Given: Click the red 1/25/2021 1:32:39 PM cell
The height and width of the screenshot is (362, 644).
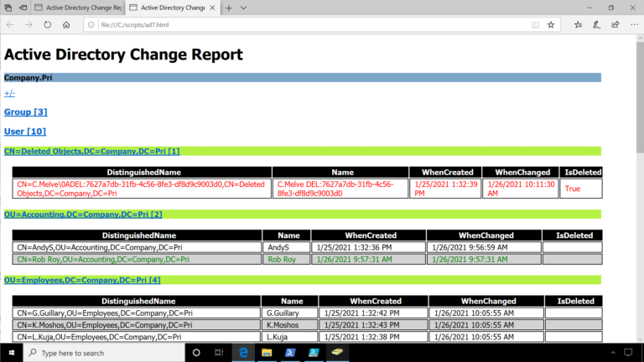Looking at the screenshot, I should [445, 189].
